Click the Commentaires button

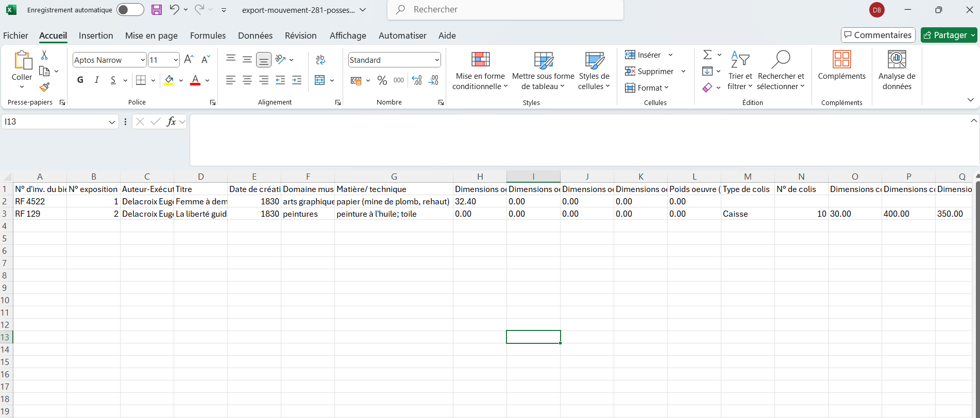click(x=878, y=35)
